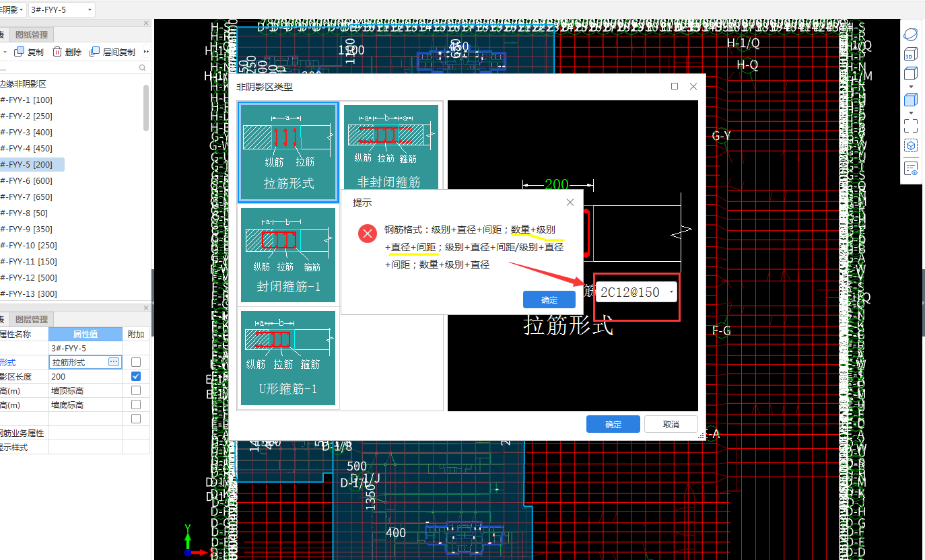The height and width of the screenshot is (560, 925).
Task: Click 取消 in 非阴影区类型 dialog
Action: 671,424
